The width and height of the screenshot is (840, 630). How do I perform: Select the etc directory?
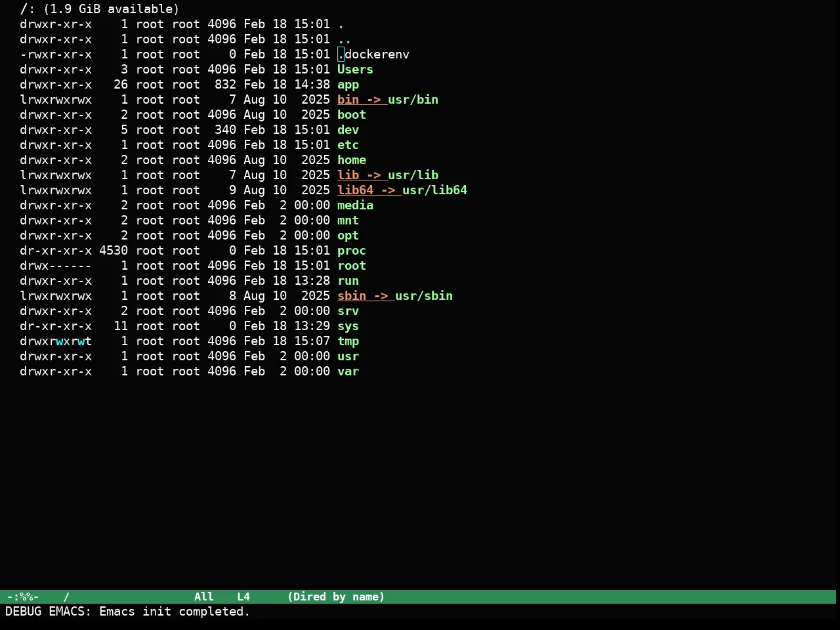pos(348,145)
